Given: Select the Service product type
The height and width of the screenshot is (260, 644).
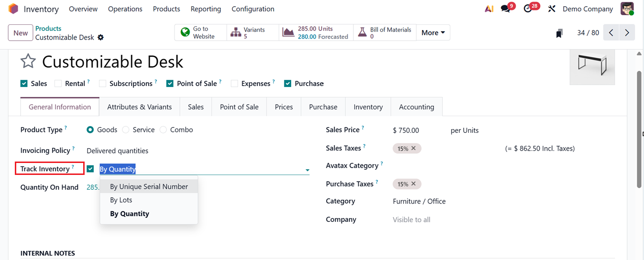Looking at the screenshot, I should [126, 130].
